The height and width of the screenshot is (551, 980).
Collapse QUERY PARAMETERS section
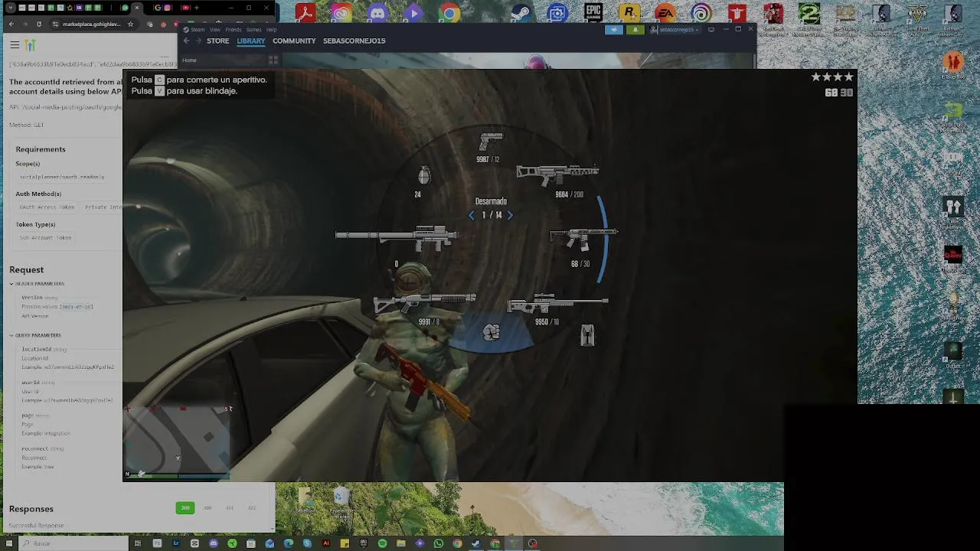36,335
